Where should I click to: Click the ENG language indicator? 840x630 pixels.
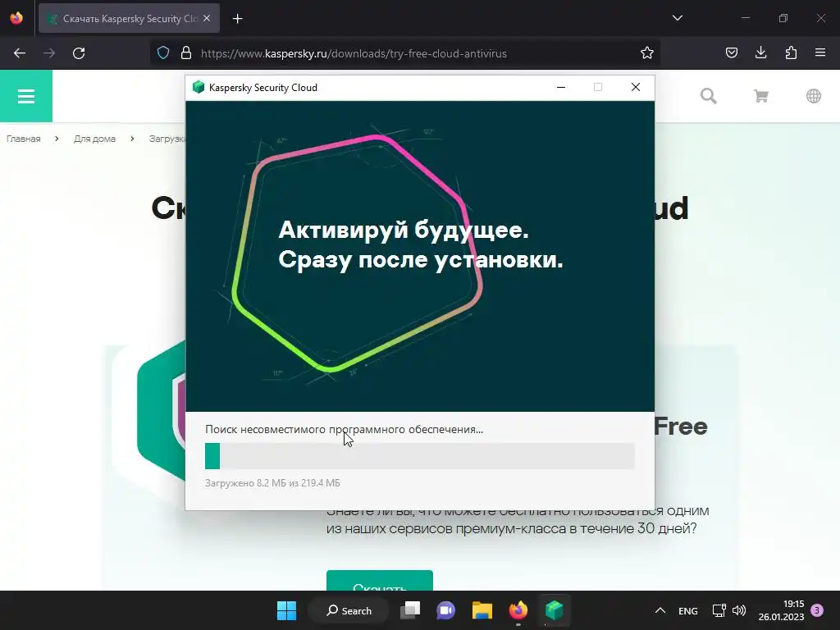(688, 610)
